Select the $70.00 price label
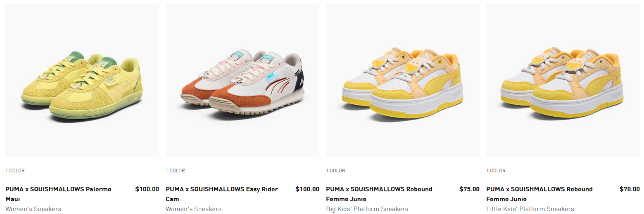Image resolution: width=644 pixels, height=214 pixels. [x=630, y=189]
